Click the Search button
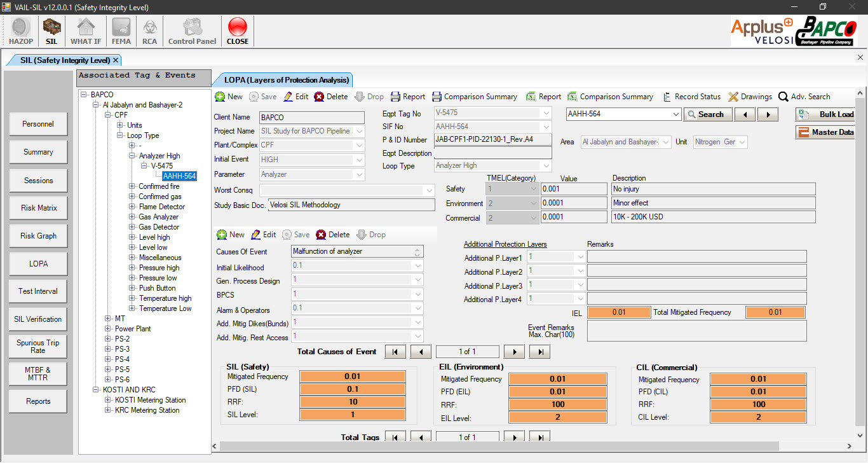 click(708, 114)
